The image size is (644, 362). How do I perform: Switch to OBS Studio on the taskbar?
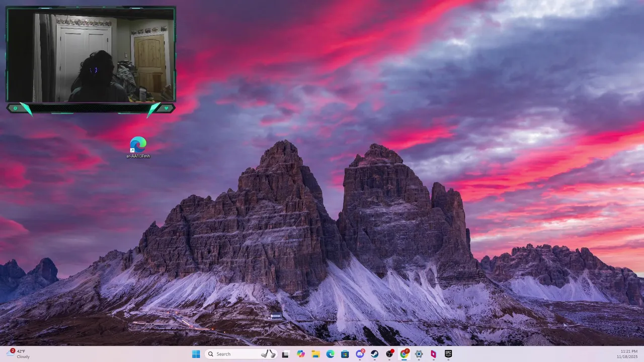(x=389, y=354)
